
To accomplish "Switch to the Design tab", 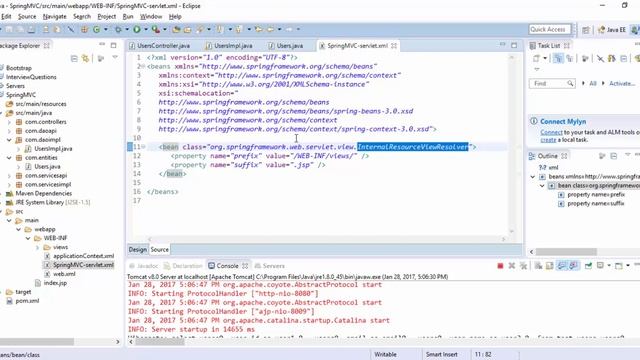I will coord(138,249).
